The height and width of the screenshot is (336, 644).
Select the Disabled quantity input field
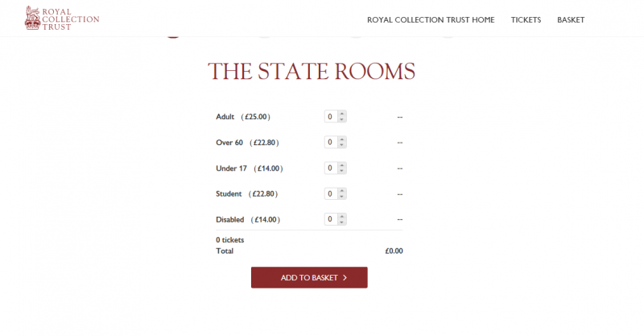pos(330,219)
